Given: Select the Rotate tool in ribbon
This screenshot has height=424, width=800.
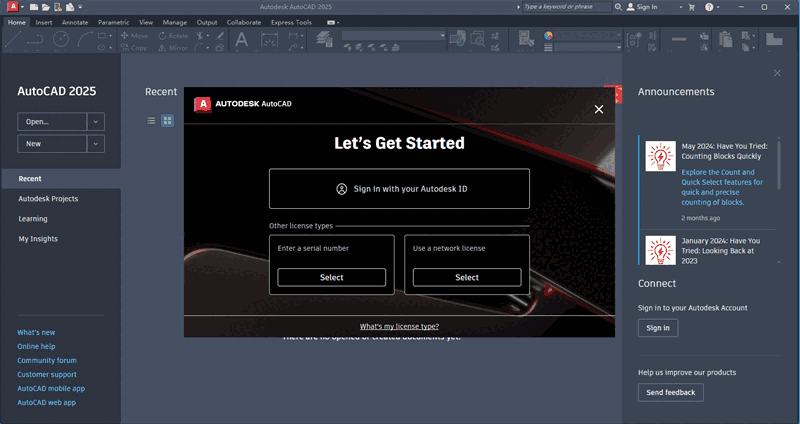Looking at the screenshot, I should pos(173,36).
